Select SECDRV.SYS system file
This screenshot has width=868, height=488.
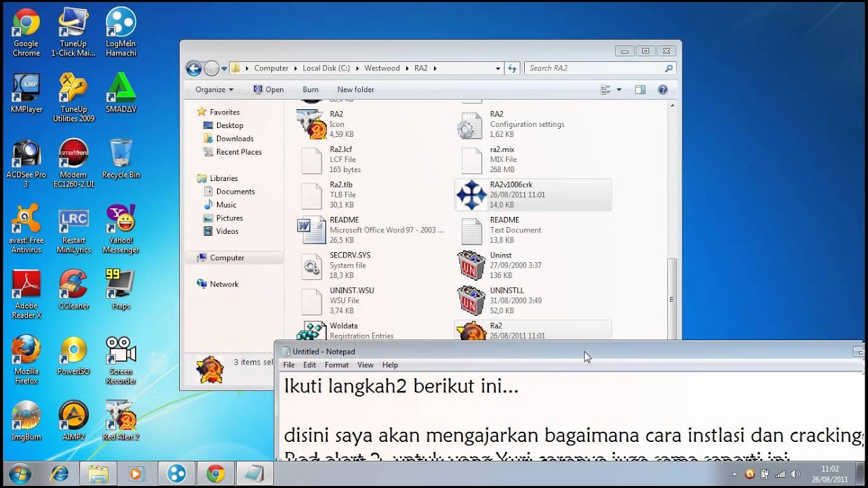click(372, 265)
